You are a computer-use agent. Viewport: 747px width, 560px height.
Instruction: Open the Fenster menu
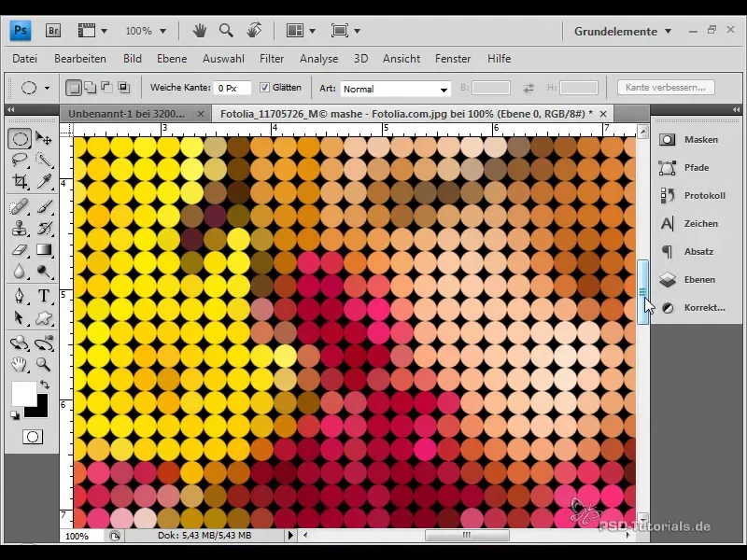click(x=453, y=59)
